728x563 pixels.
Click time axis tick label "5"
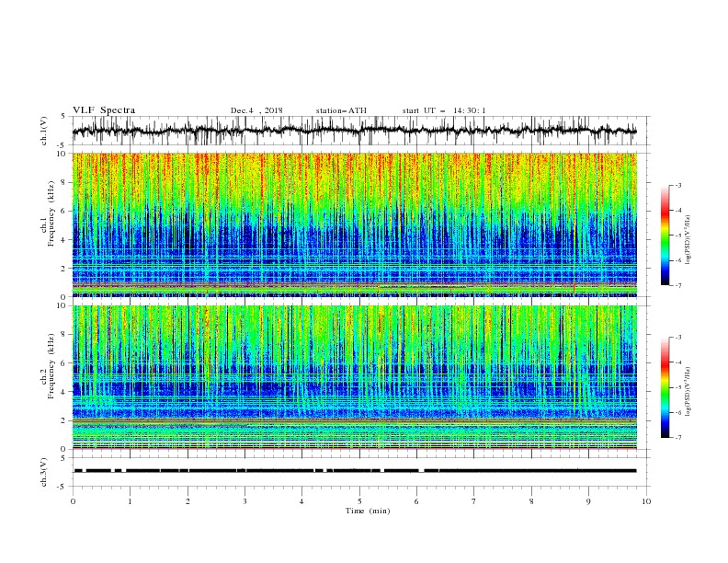359,501
